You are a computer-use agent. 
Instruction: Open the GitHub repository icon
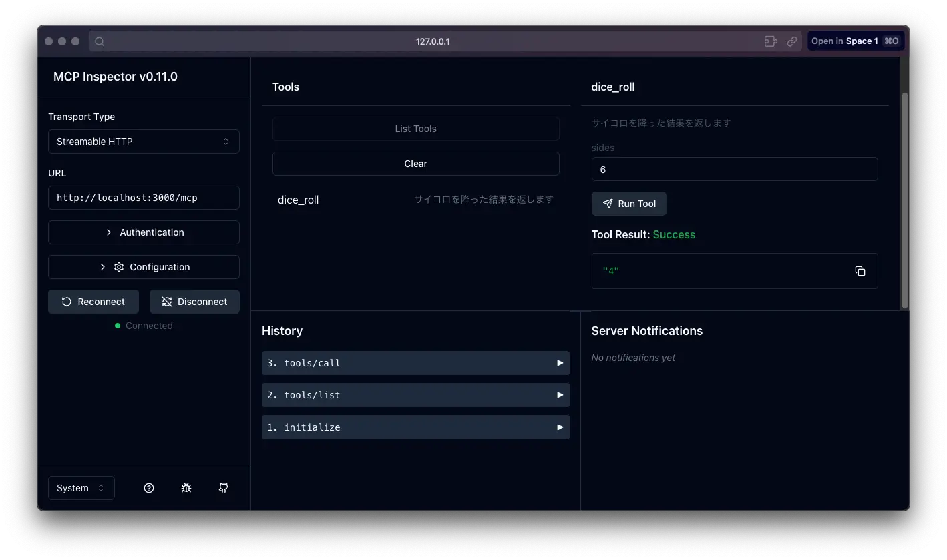coord(224,488)
